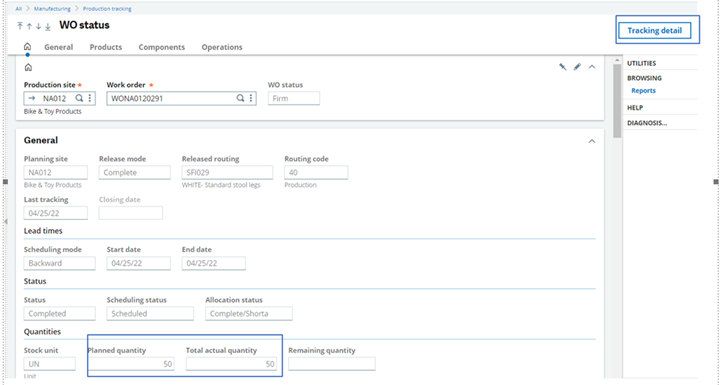The width and height of the screenshot is (720, 385).
Task: Open the Operations tab
Action: pyautogui.click(x=222, y=47)
